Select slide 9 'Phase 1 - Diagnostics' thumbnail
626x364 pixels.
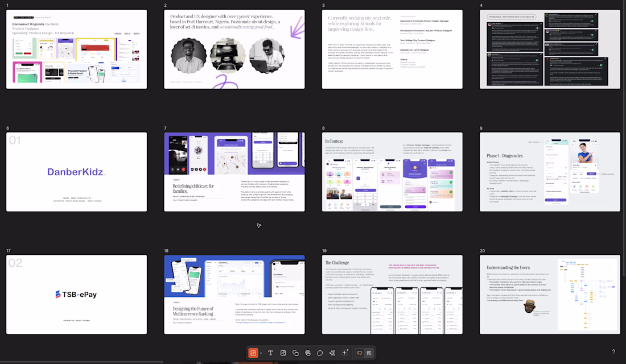[550, 172]
